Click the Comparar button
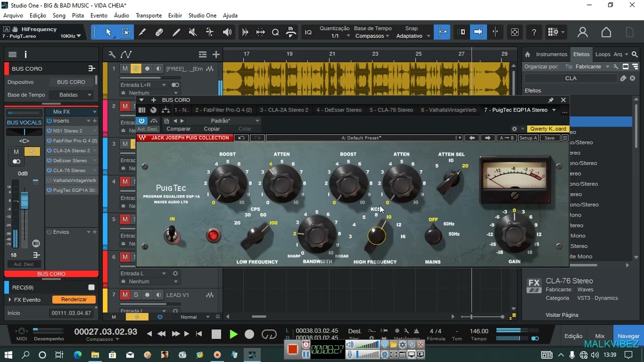 (179, 129)
